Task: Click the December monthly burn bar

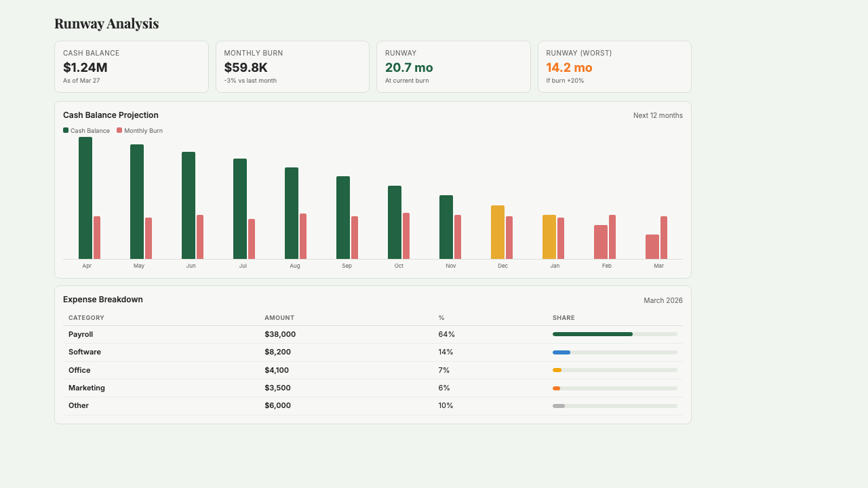Action: 509,237
